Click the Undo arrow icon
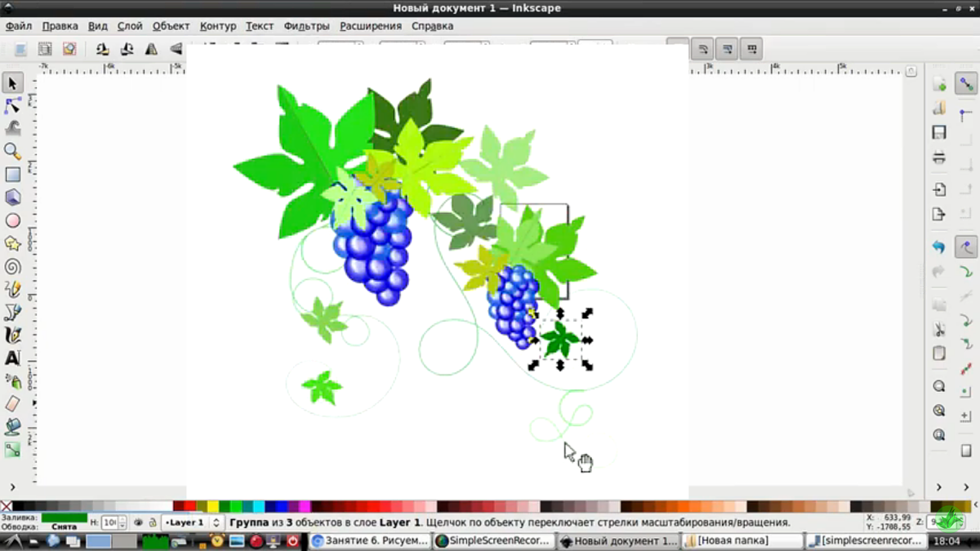Image resolution: width=980 pixels, height=551 pixels. 939,247
